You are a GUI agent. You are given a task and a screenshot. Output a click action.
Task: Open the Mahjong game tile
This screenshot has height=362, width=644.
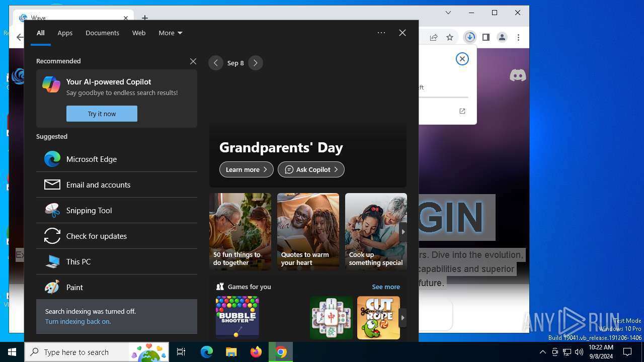click(x=332, y=317)
